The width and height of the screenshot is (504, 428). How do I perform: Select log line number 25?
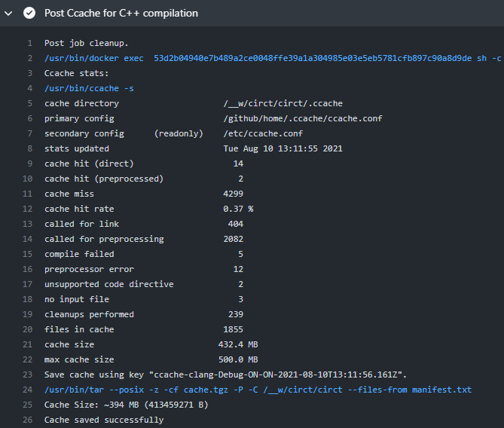[28, 405]
